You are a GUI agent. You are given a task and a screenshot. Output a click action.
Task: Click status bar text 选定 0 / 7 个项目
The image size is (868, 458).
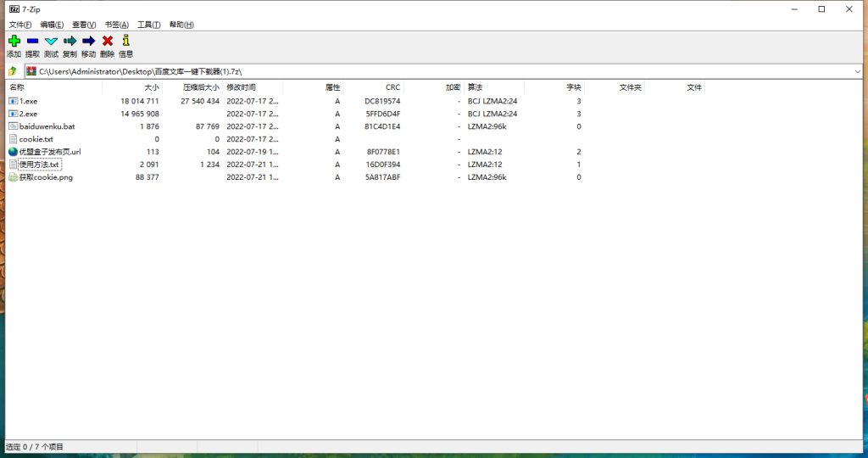tap(34, 447)
